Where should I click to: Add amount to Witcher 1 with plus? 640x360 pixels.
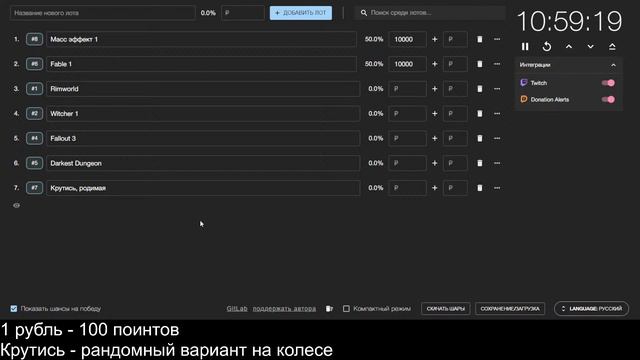click(435, 114)
